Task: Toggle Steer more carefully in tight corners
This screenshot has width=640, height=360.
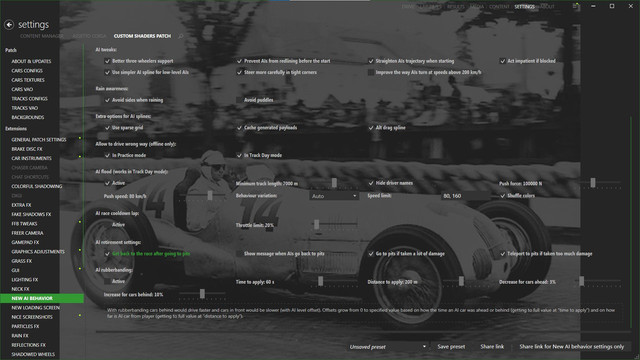Action: click(239, 72)
